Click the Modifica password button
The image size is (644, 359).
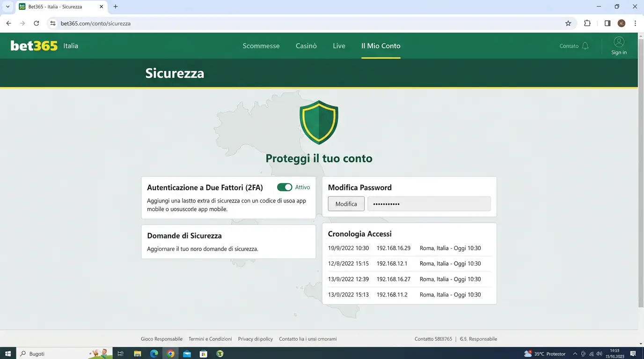coord(346,204)
